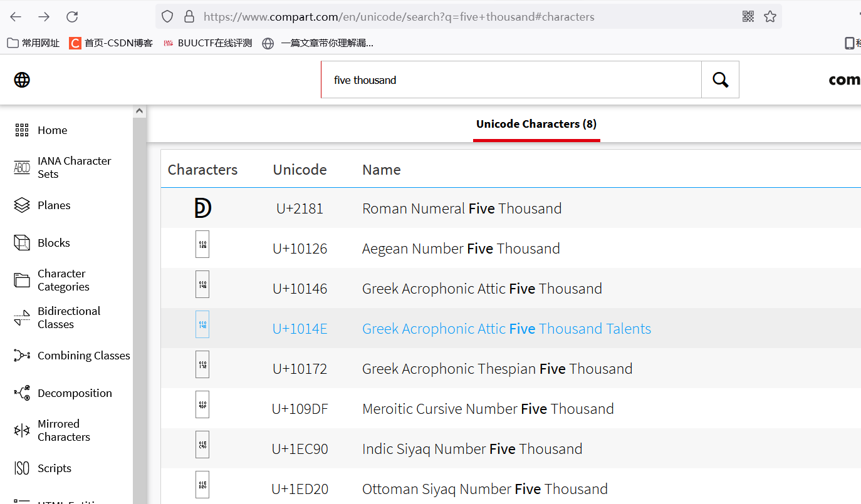Screen dimensions: 861x504
Task: Select the Unicode Characters (8) tab
Action: click(536, 124)
